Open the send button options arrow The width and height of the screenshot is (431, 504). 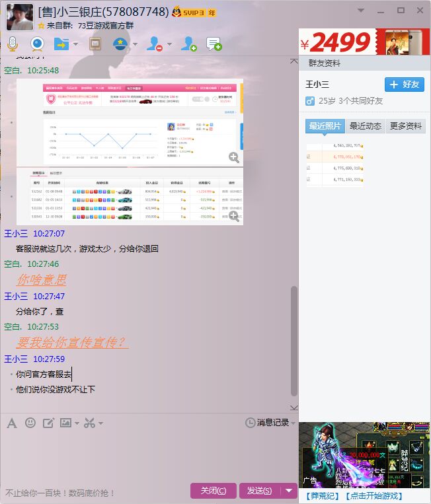click(289, 491)
